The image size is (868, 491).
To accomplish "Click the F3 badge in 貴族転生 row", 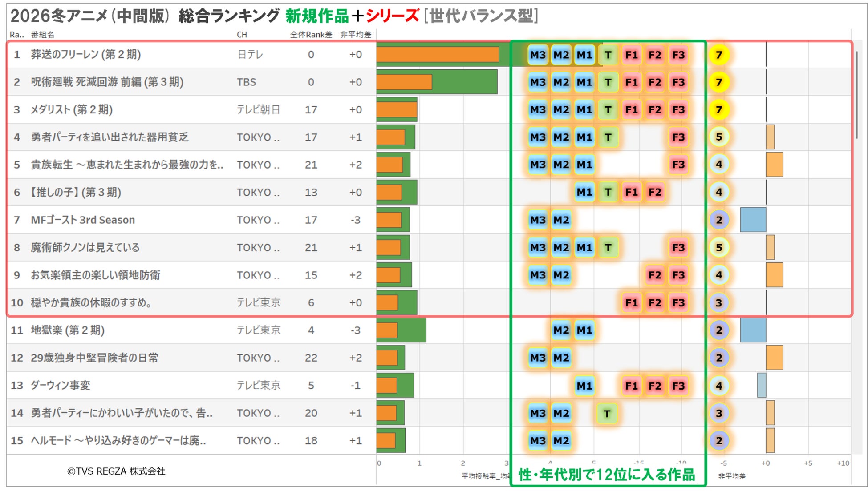I will (678, 165).
